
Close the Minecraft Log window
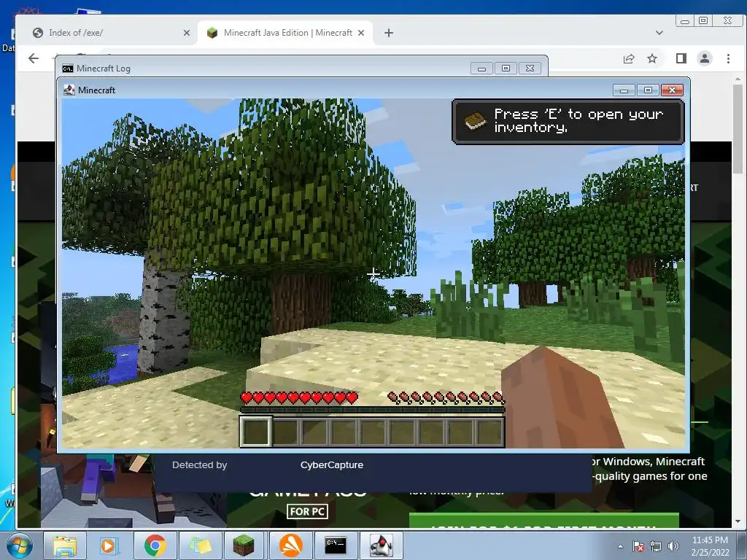(530, 69)
